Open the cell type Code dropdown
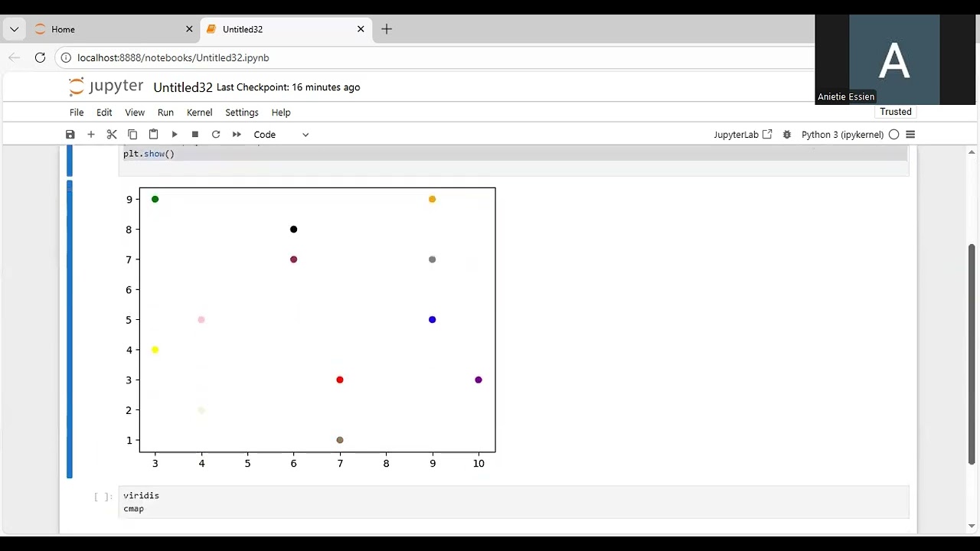This screenshot has height=551, width=980. (281, 135)
